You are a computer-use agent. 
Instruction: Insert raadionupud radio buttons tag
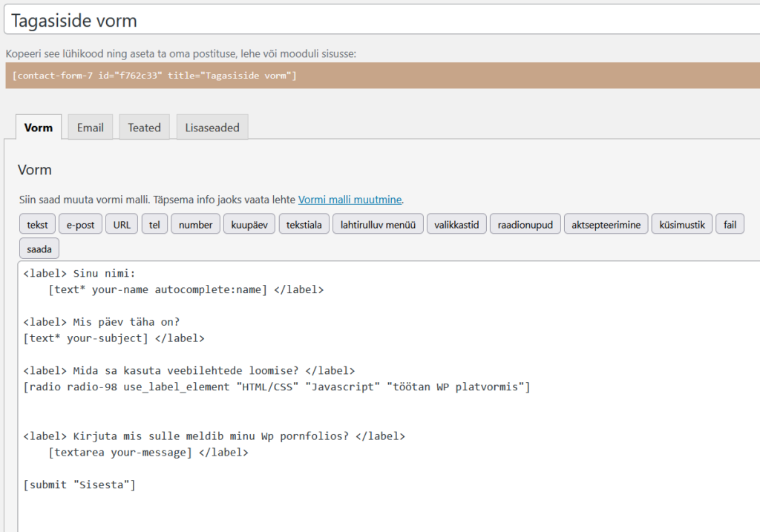pyautogui.click(x=525, y=225)
